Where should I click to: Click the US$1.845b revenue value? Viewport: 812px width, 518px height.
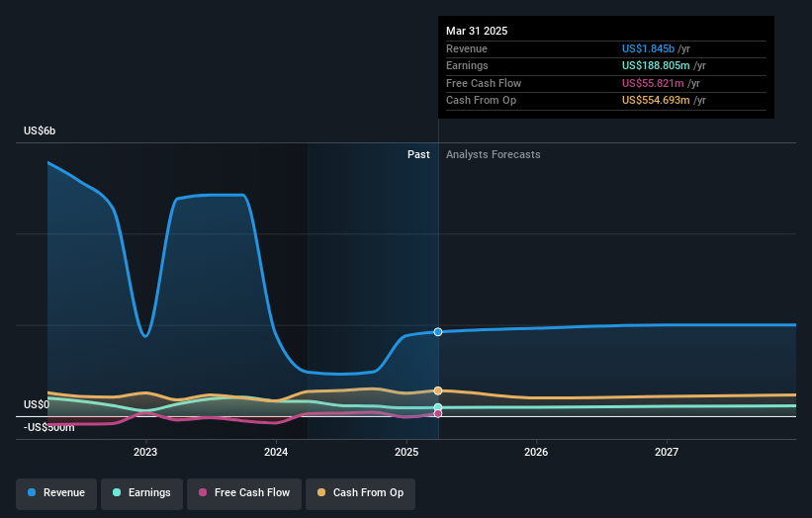coord(648,48)
